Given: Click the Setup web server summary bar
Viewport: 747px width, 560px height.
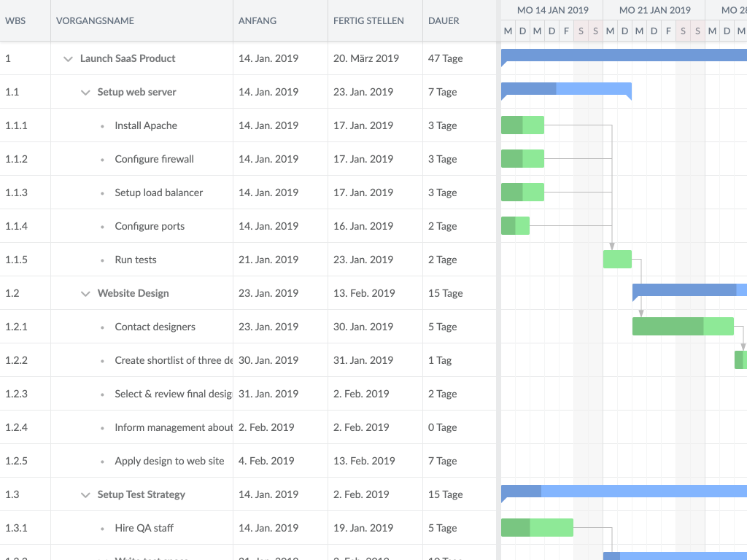Looking at the screenshot, I should coord(566,89).
